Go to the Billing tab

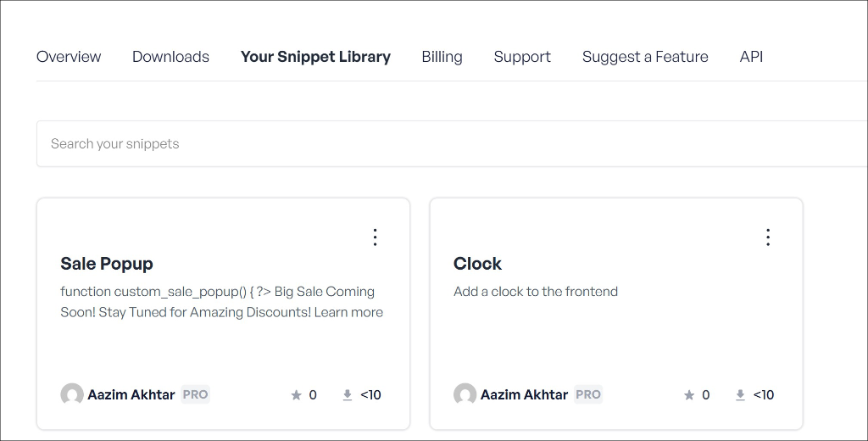442,57
